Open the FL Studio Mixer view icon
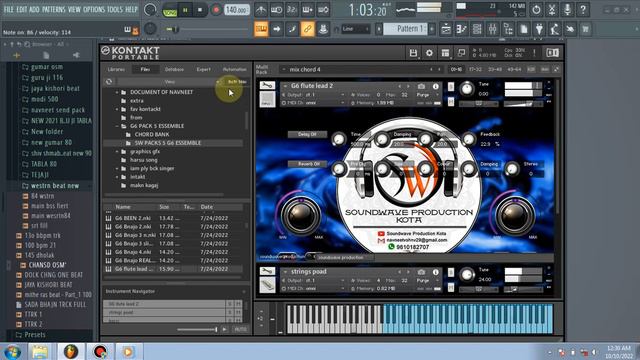640x360 pixels. click(x=493, y=29)
